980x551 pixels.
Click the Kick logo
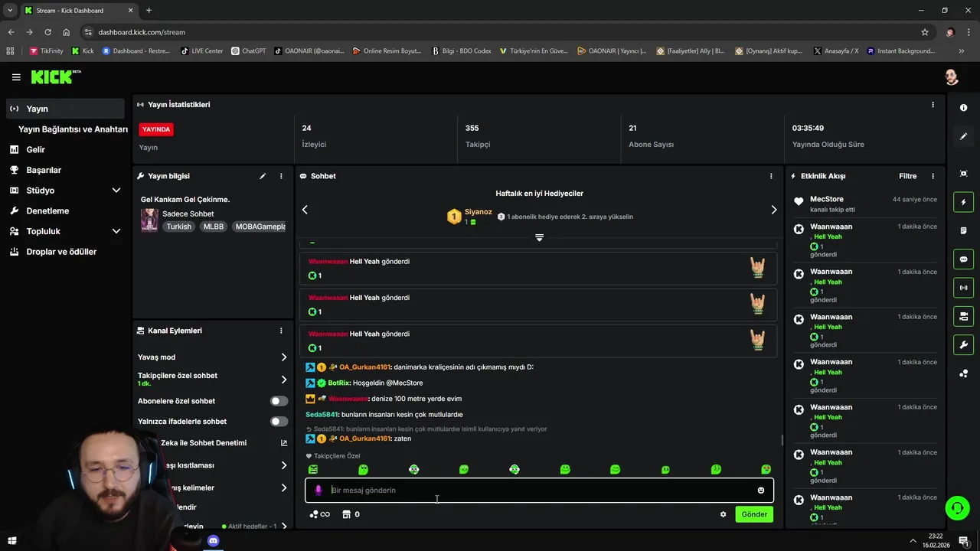(55, 77)
